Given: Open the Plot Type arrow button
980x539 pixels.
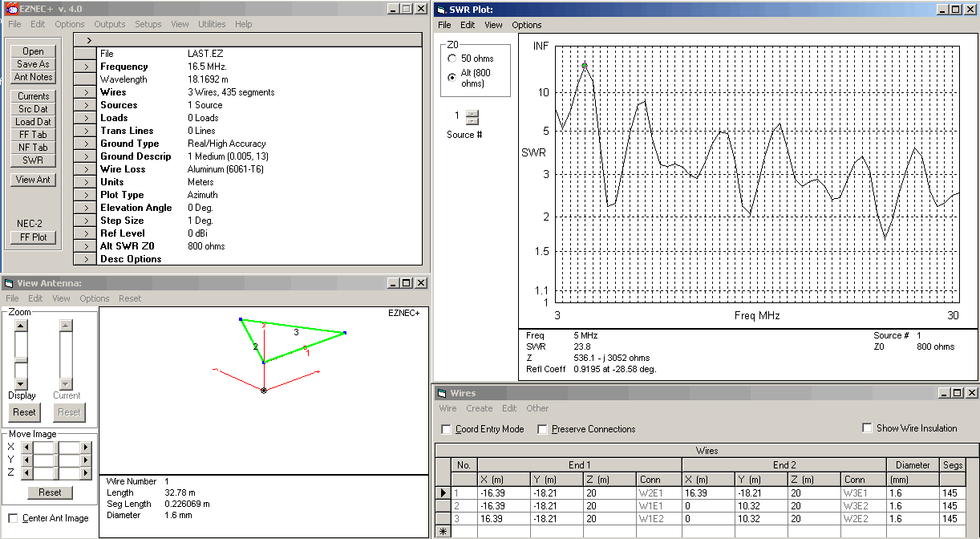Looking at the screenshot, I should pyautogui.click(x=85, y=195).
